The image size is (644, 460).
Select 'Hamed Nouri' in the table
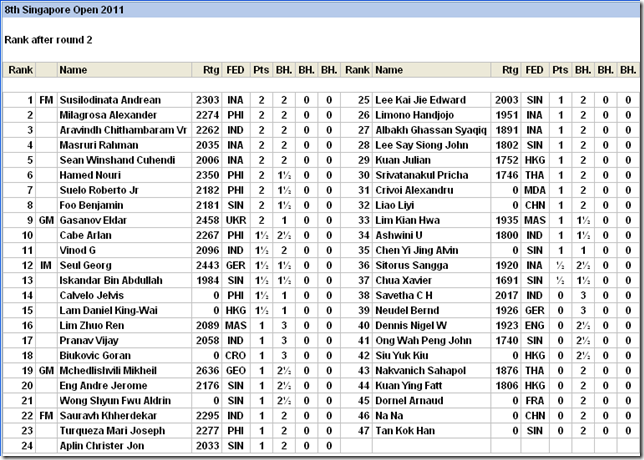tap(90, 175)
